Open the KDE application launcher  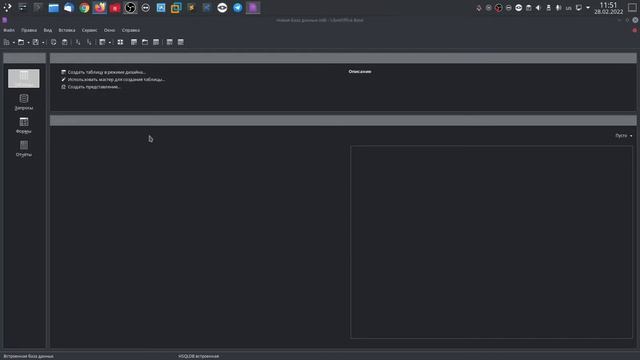[x=7, y=7]
